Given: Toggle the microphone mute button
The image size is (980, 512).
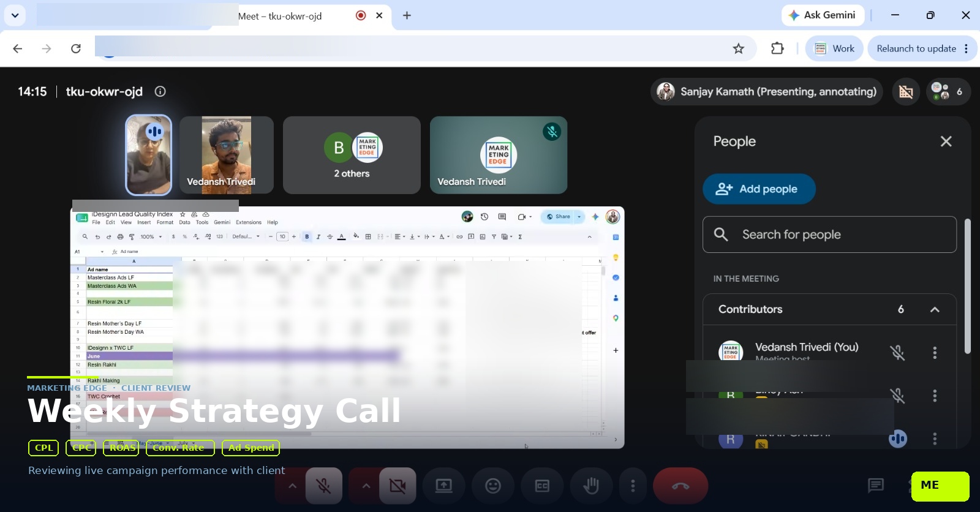Looking at the screenshot, I should pos(323,486).
